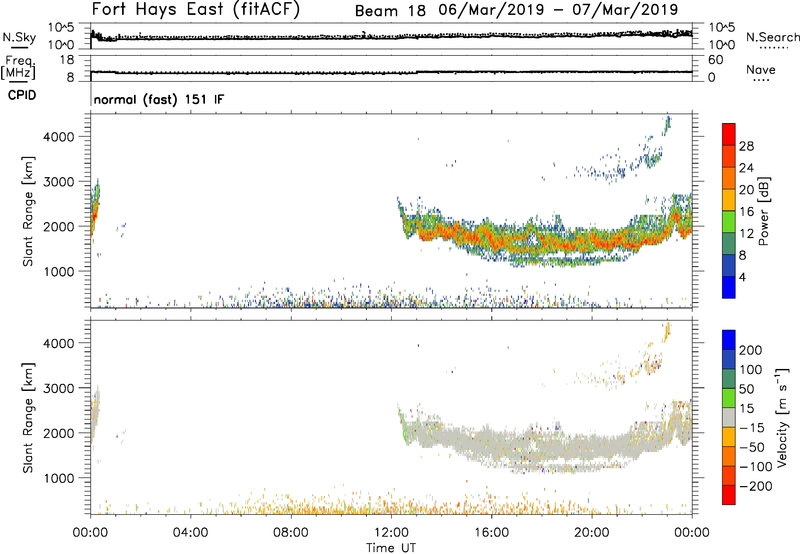The height and width of the screenshot is (554, 800).
Task: Click the '3000' label on velocity panel axis
Action: [59, 388]
